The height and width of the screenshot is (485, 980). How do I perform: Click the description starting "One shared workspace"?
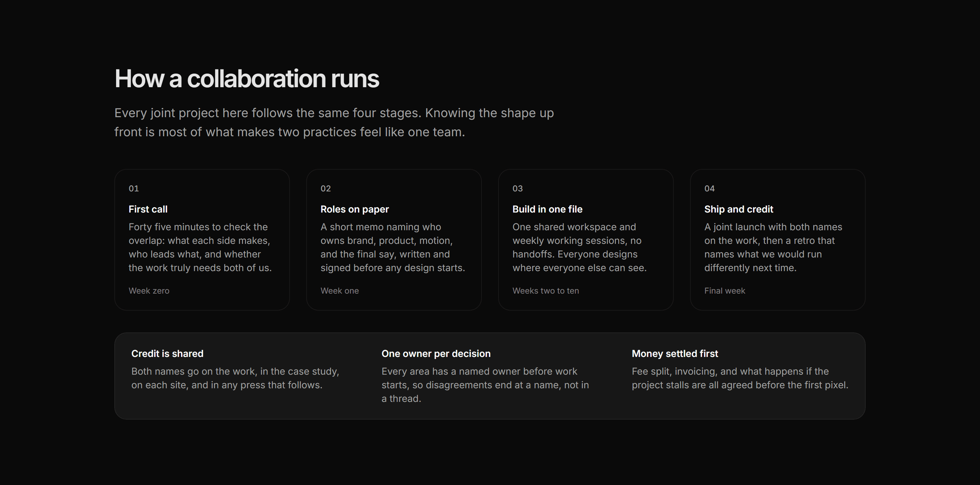579,247
